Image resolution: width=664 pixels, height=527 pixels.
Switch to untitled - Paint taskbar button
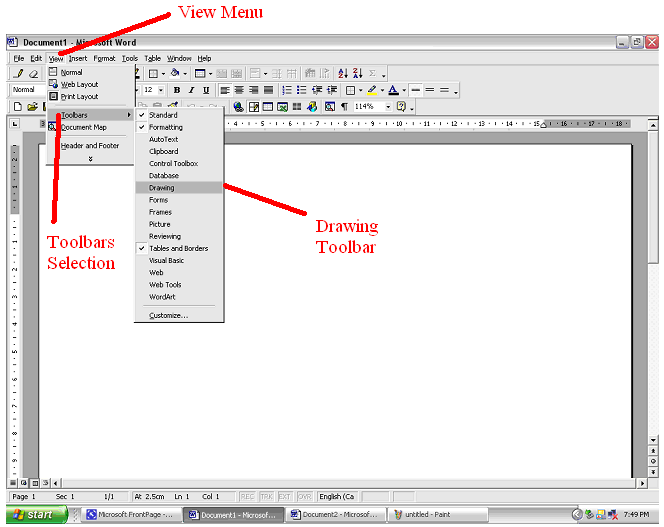click(x=438, y=515)
